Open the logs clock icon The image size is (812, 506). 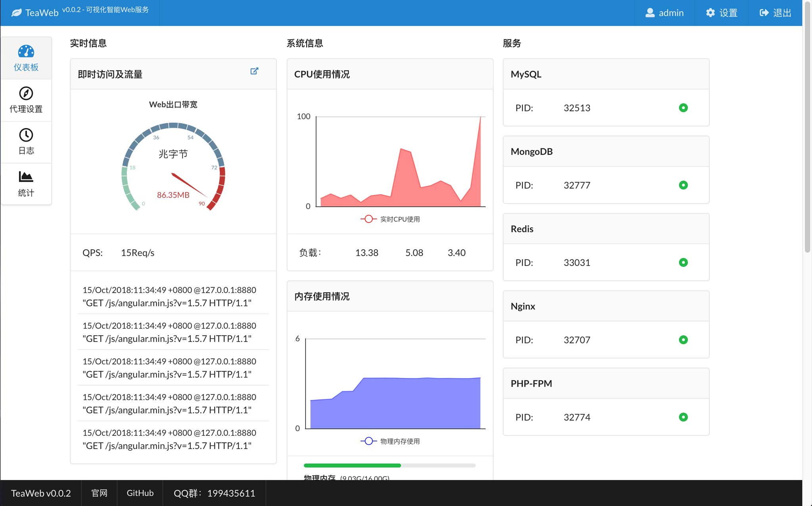tap(26, 135)
